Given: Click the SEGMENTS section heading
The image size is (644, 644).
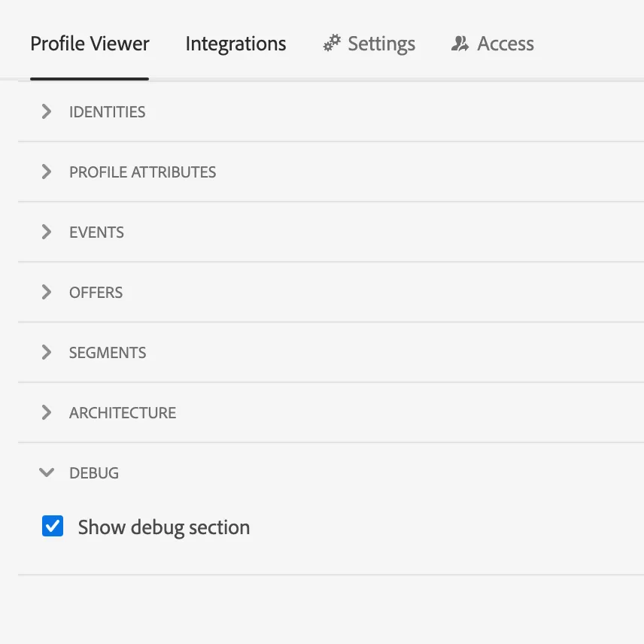Looking at the screenshot, I should click(108, 353).
